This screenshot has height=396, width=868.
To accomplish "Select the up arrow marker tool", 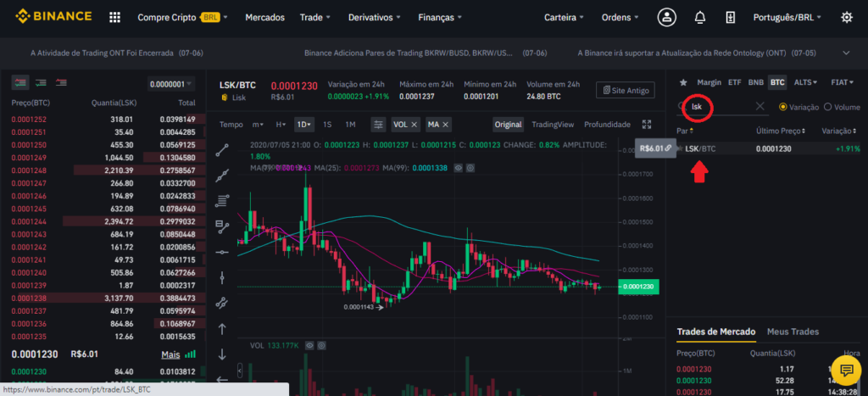I will point(222,329).
